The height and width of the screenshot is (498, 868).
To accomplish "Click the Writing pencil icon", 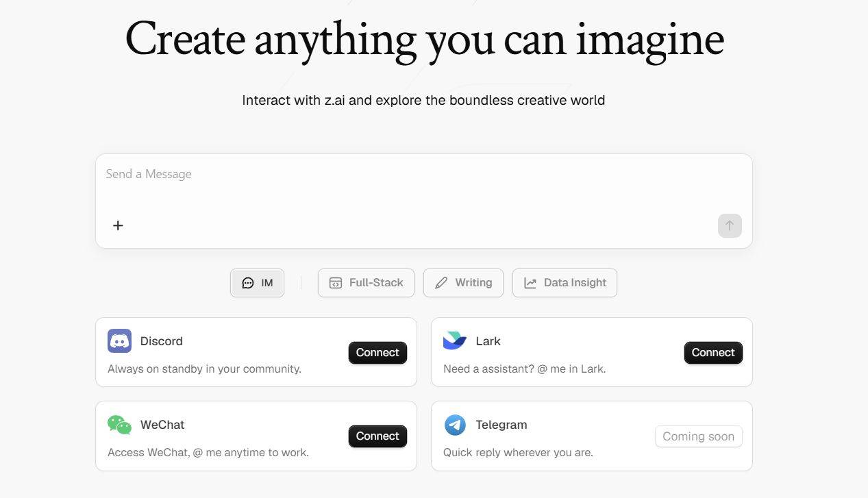I will 441,283.
